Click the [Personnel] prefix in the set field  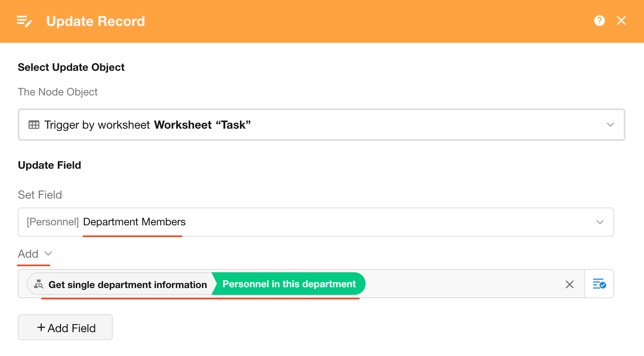[x=53, y=222]
